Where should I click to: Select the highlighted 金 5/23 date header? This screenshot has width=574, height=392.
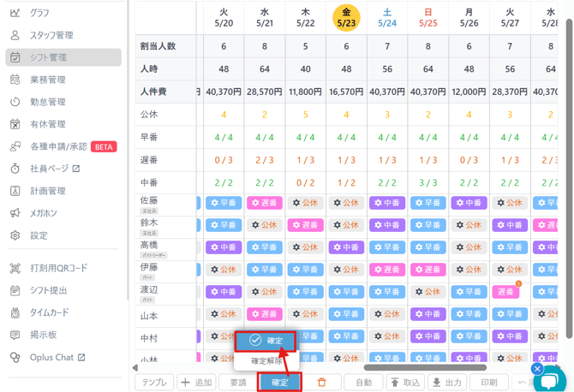coord(346,17)
